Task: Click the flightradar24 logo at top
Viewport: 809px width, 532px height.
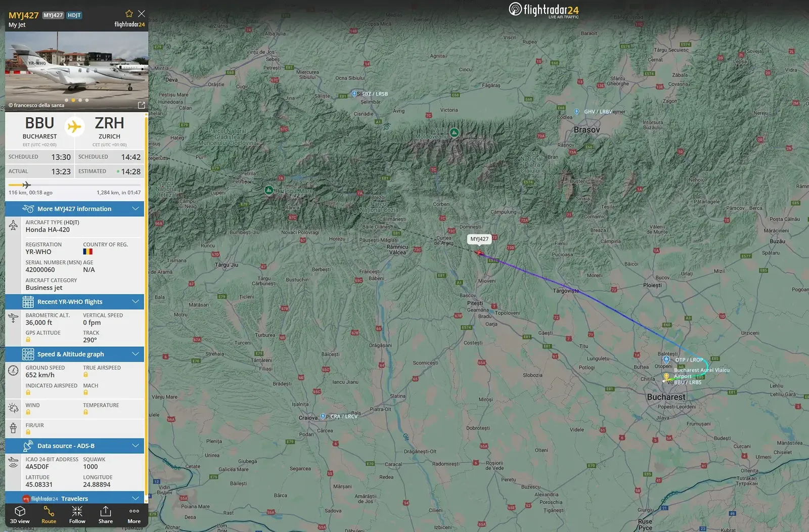Action: (544, 10)
